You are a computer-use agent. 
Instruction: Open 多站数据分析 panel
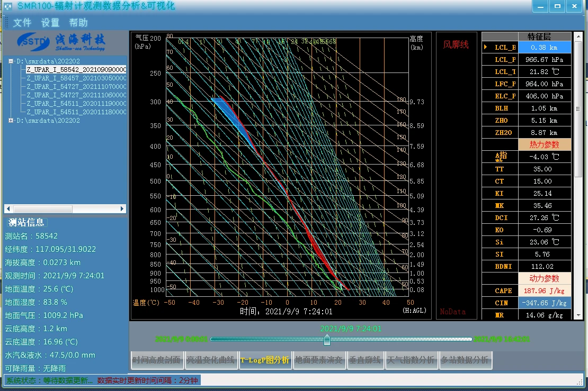(465, 360)
